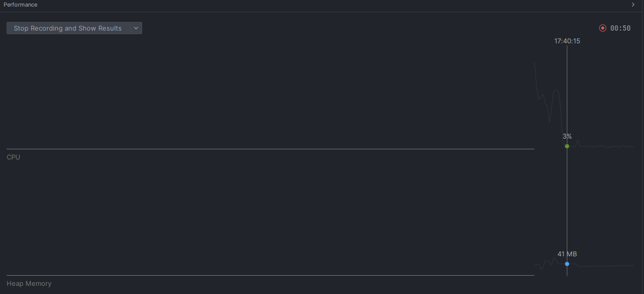Image resolution: width=644 pixels, height=294 pixels.
Task: Click the green CPU data point marker
Action: pyautogui.click(x=567, y=146)
